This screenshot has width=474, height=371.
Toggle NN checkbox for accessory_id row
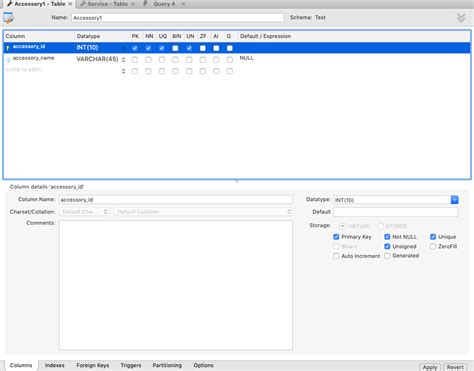pyautogui.click(x=148, y=48)
